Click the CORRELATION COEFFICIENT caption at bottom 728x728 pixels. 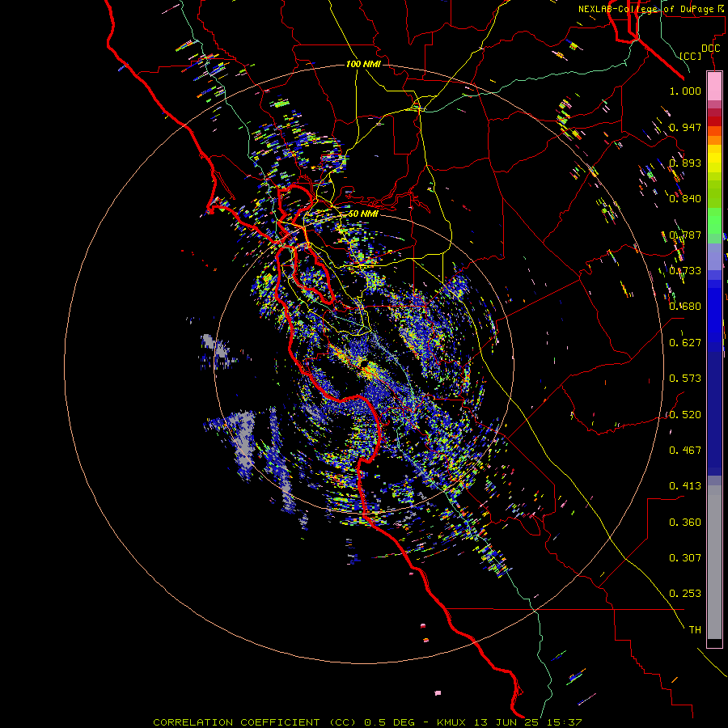(x=366, y=722)
